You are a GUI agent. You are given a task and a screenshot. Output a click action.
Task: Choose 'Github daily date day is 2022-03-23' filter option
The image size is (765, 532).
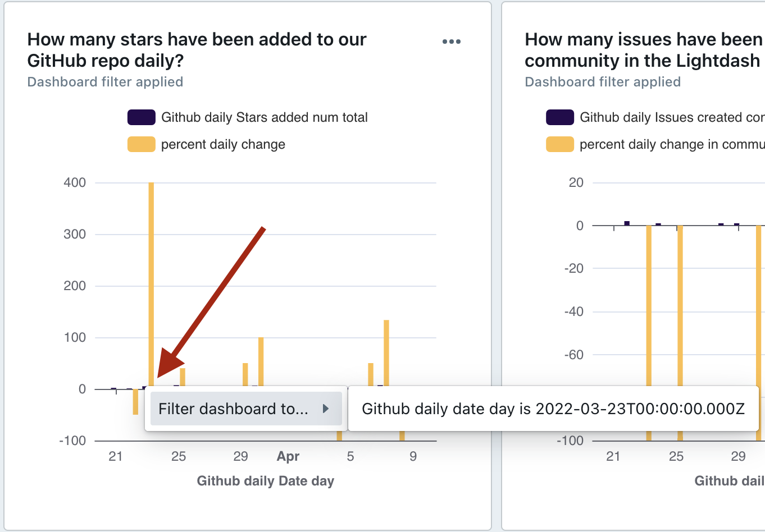[553, 409]
